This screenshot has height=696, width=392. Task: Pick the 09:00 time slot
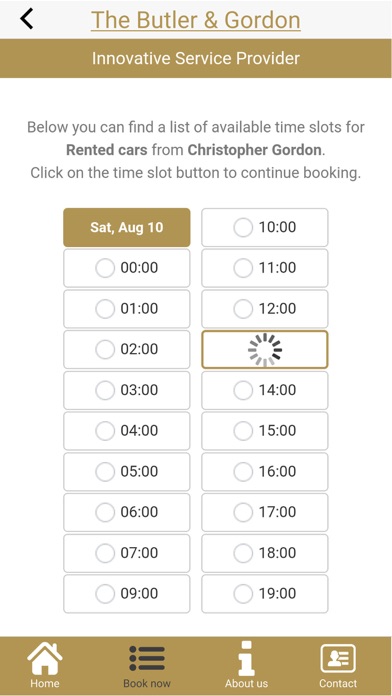[127, 594]
